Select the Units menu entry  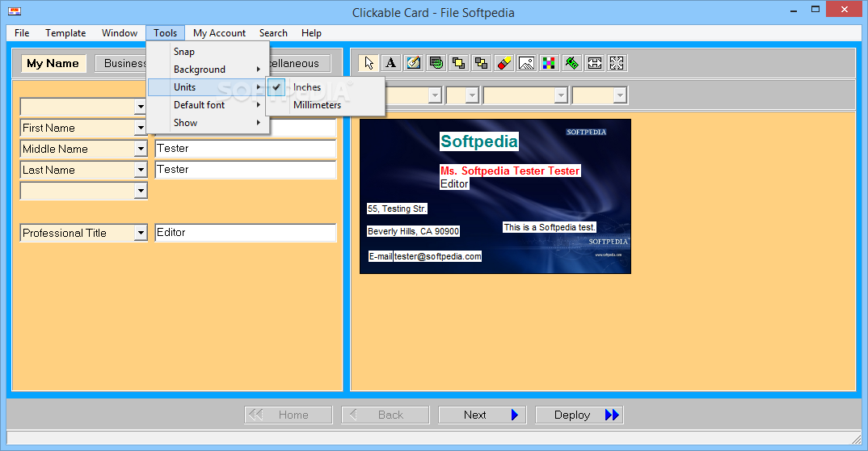coord(209,86)
